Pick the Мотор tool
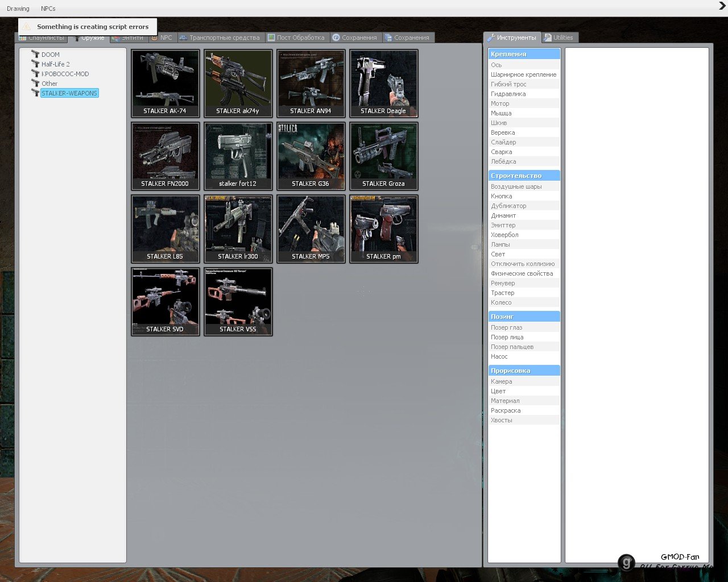This screenshot has width=728, height=582. click(524, 103)
